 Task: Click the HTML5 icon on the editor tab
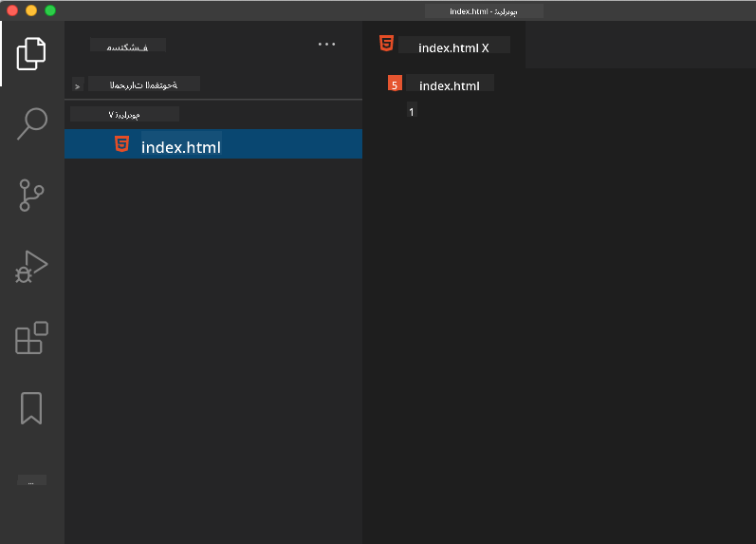pyautogui.click(x=386, y=44)
